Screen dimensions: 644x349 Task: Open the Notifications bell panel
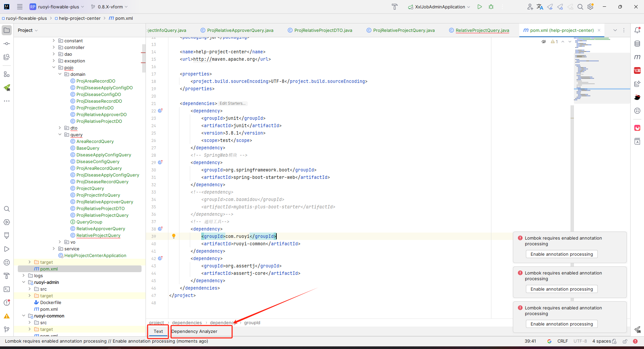pyautogui.click(x=637, y=30)
